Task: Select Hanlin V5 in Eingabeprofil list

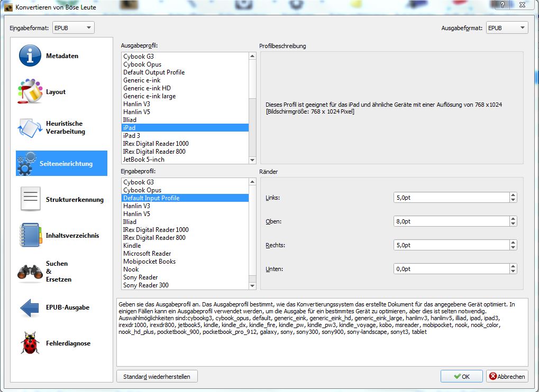Action: pos(185,213)
